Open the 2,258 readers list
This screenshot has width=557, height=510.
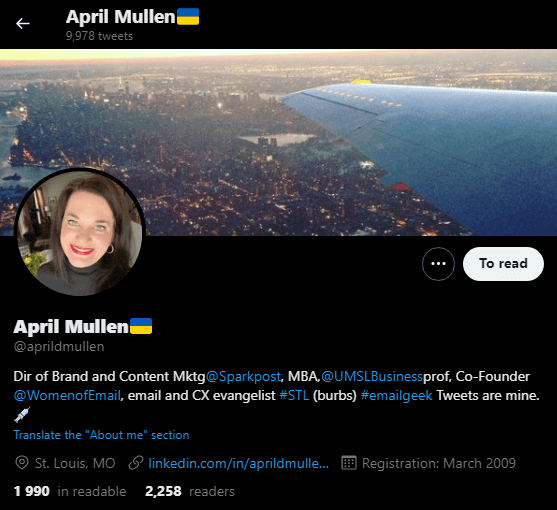[x=190, y=492]
